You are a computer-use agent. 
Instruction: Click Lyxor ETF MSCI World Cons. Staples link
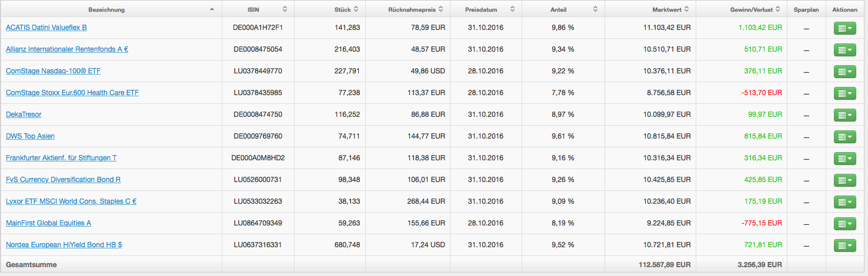(x=71, y=201)
